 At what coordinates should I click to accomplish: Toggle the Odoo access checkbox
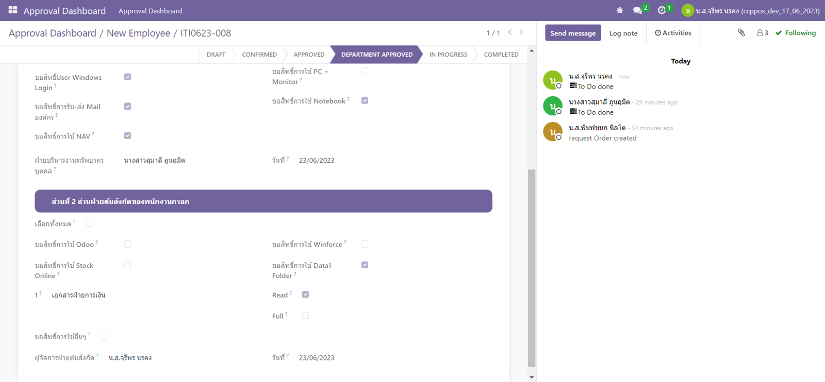(127, 244)
